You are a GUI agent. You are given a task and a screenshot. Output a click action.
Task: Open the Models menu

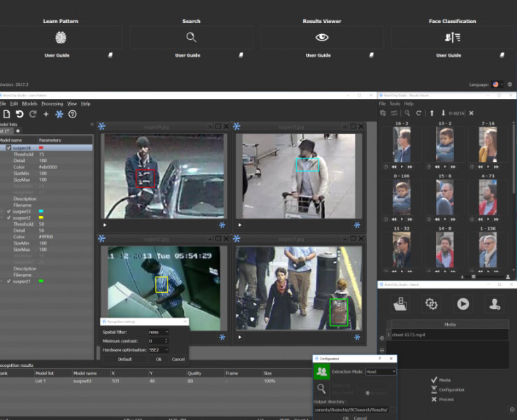point(29,103)
